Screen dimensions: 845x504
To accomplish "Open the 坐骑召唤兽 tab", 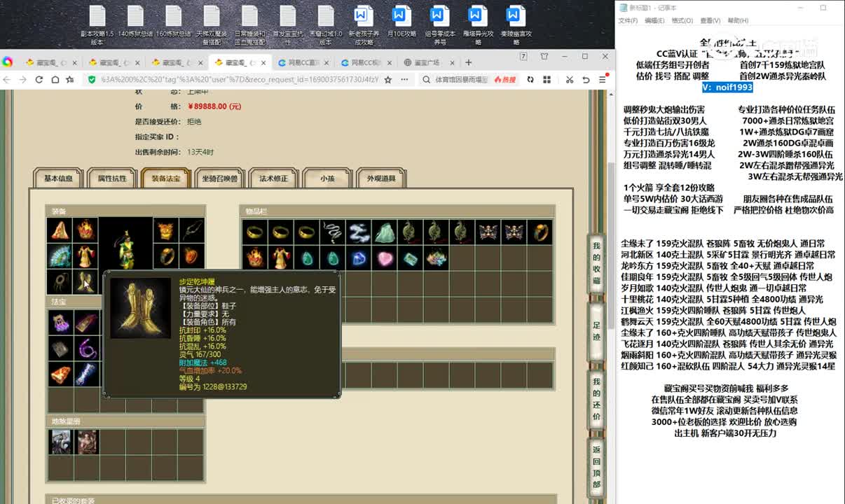I will pyautogui.click(x=219, y=178).
